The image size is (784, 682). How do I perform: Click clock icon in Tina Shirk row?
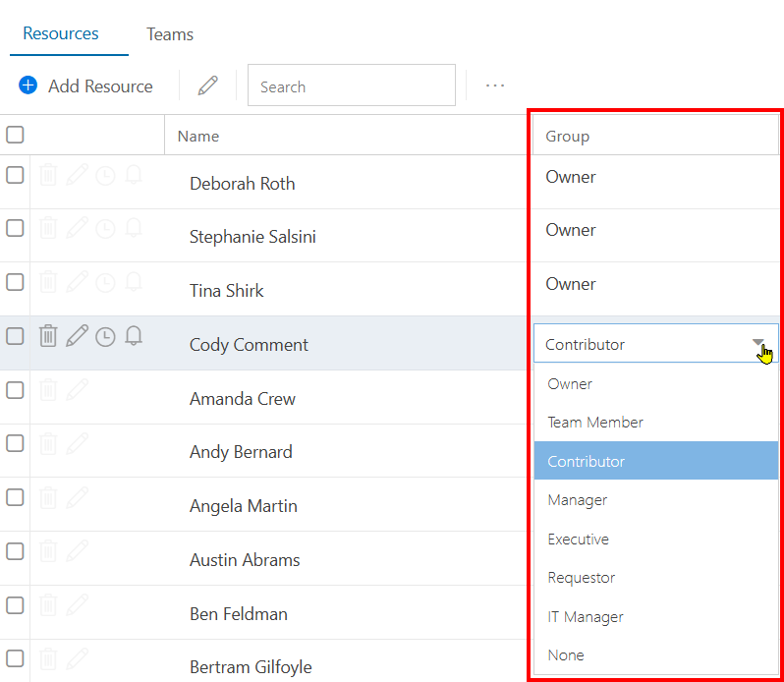(105, 283)
